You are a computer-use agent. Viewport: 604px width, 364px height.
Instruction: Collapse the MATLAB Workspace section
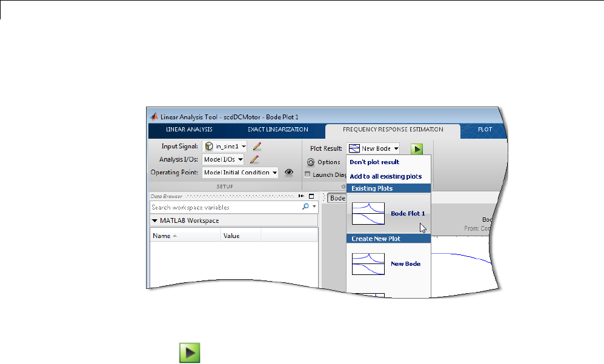coord(154,220)
